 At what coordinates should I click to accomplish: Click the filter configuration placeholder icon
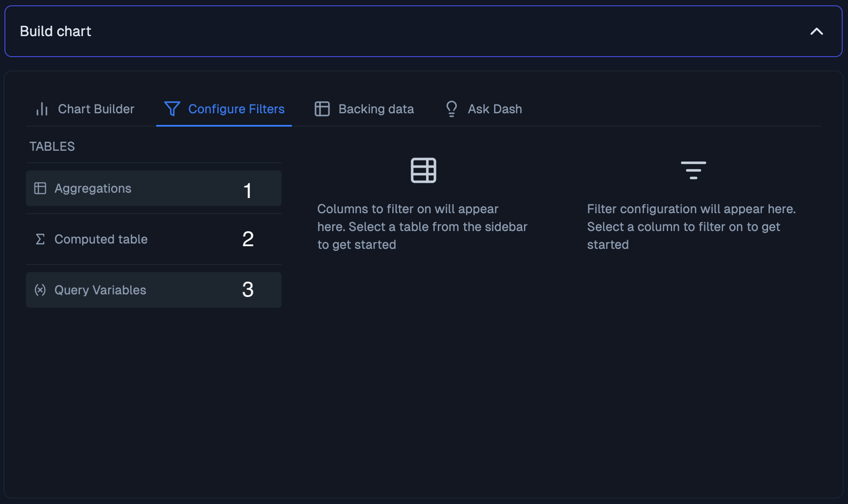click(693, 170)
